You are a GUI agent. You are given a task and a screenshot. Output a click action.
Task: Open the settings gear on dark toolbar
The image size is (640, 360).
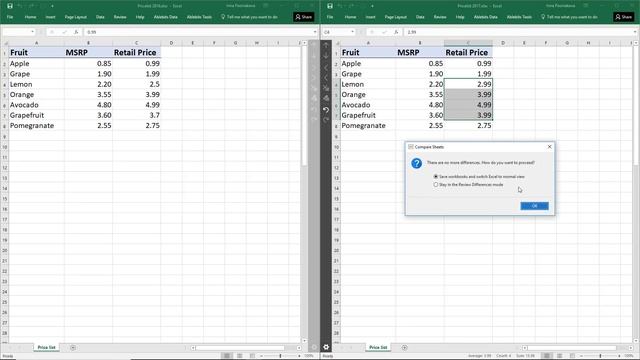(326, 347)
